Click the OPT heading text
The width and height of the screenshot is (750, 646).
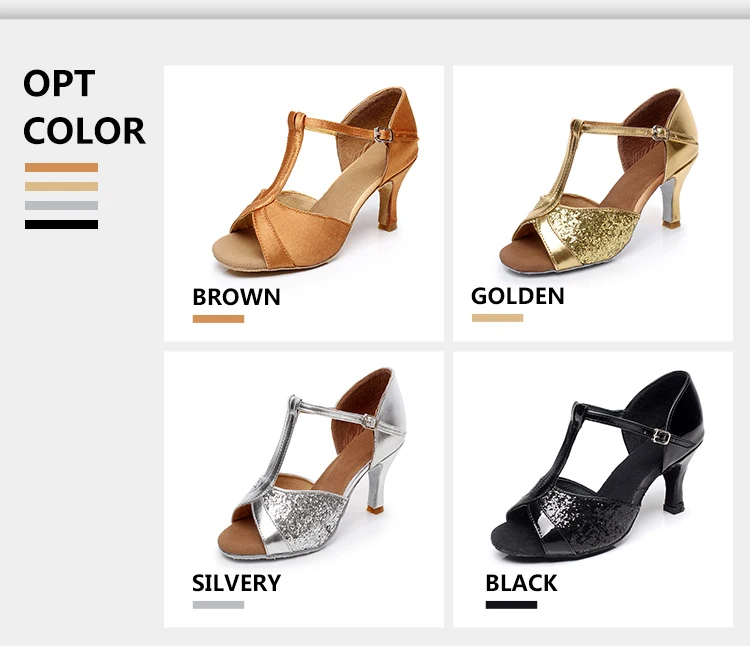point(59,84)
